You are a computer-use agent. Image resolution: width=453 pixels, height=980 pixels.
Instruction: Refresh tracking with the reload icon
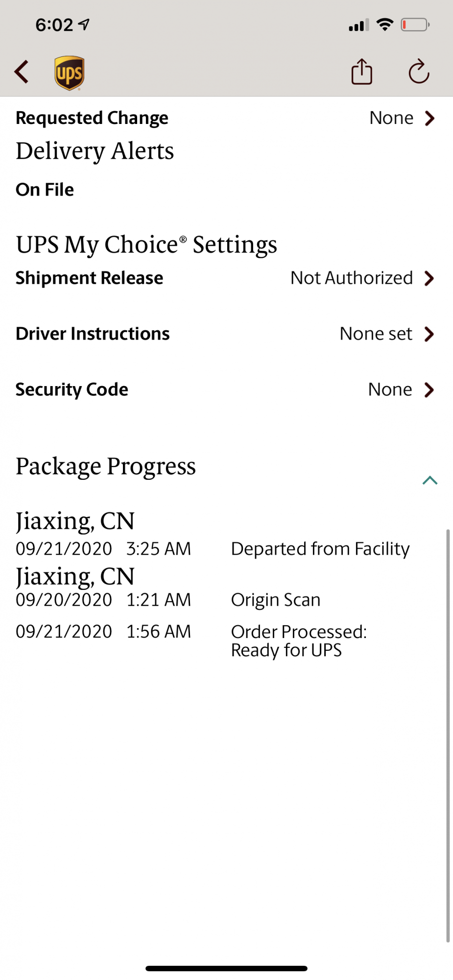pyautogui.click(x=419, y=73)
